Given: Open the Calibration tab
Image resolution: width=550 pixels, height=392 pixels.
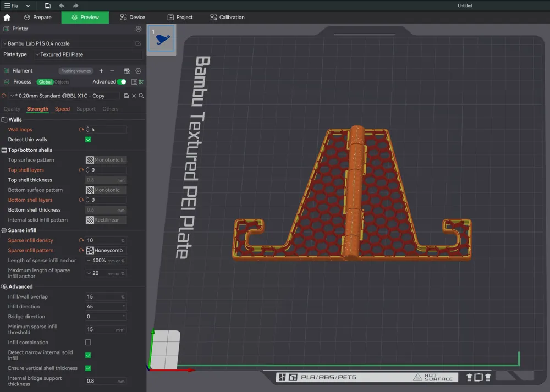Looking at the screenshot, I should pyautogui.click(x=227, y=17).
